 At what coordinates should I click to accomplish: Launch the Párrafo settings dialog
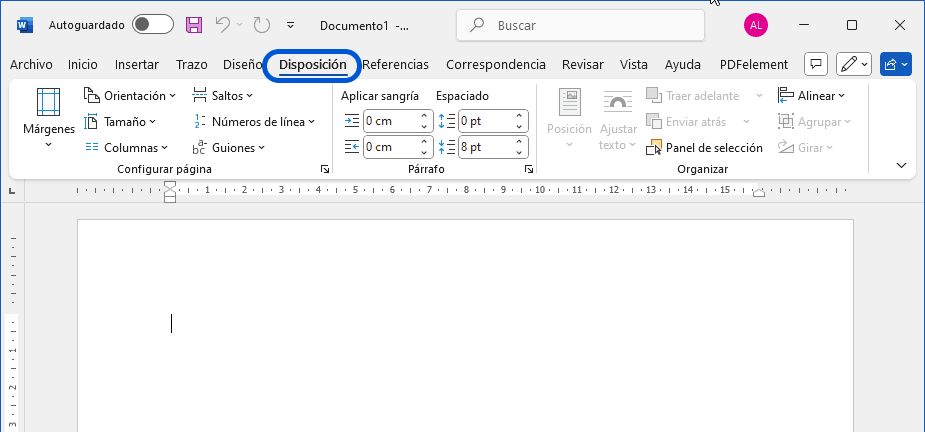(x=529, y=169)
